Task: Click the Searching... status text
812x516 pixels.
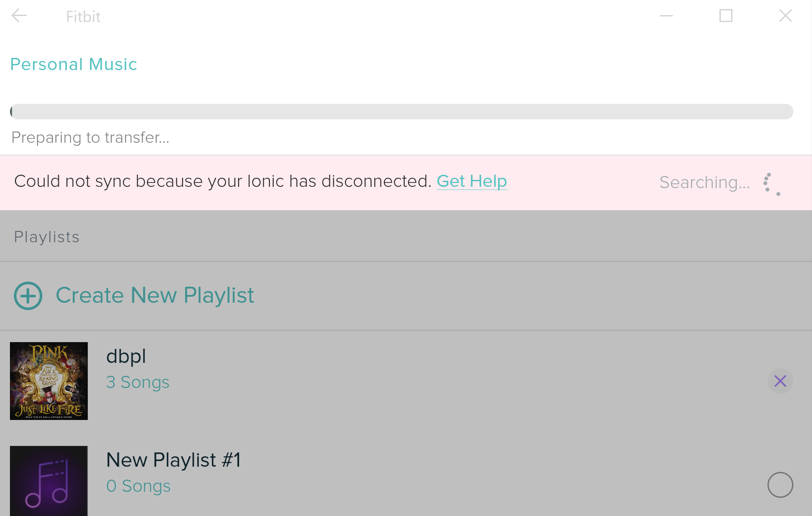Action: coord(705,183)
